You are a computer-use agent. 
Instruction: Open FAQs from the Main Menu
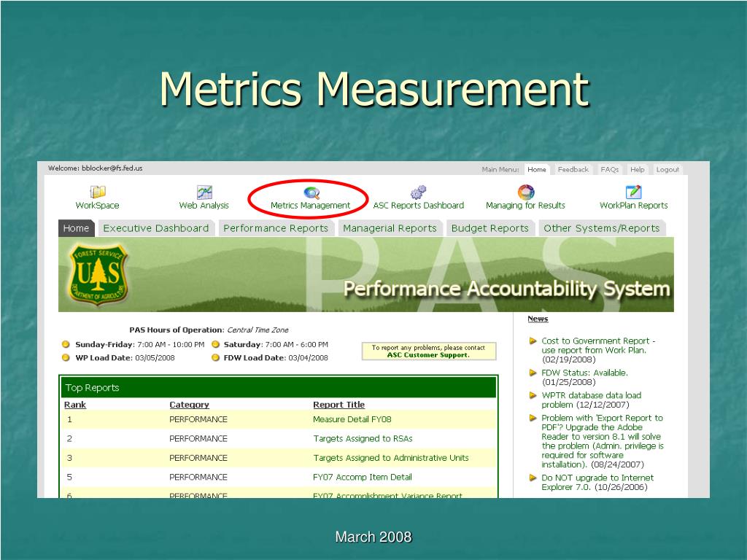[x=609, y=169]
